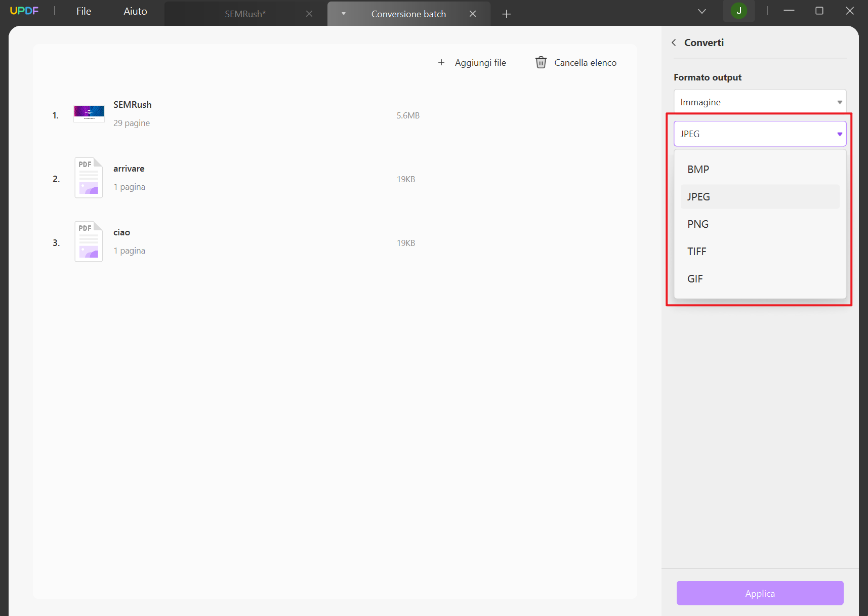Choose BMP from the format list

pos(760,170)
